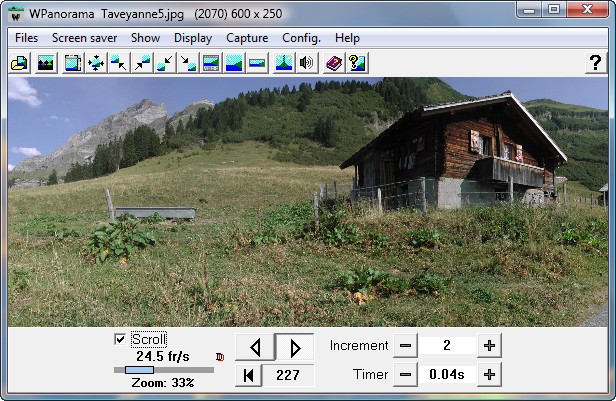Increase the Increment with the plus button
616x401 pixels.
tap(489, 346)
